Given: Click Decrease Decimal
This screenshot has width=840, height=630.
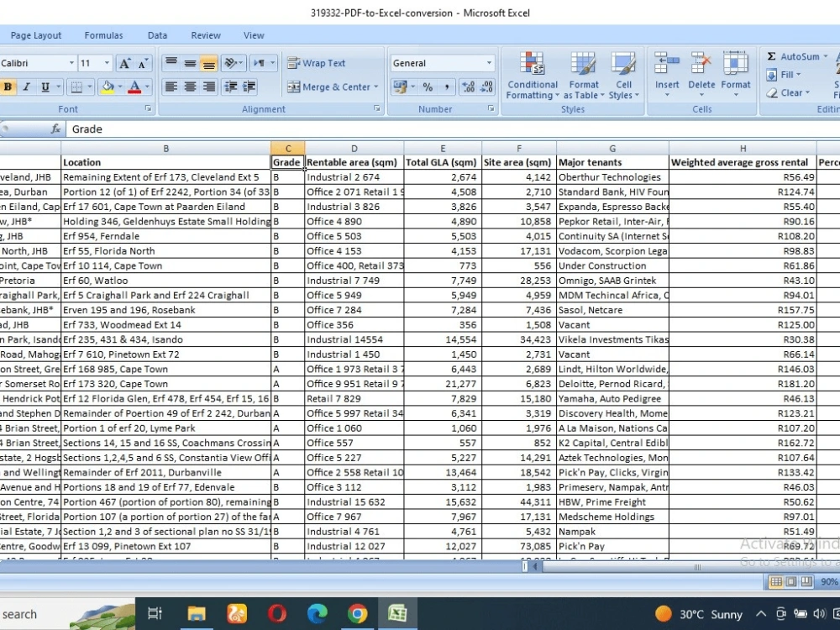Looking at the screenshot, I should pos(486,87).
